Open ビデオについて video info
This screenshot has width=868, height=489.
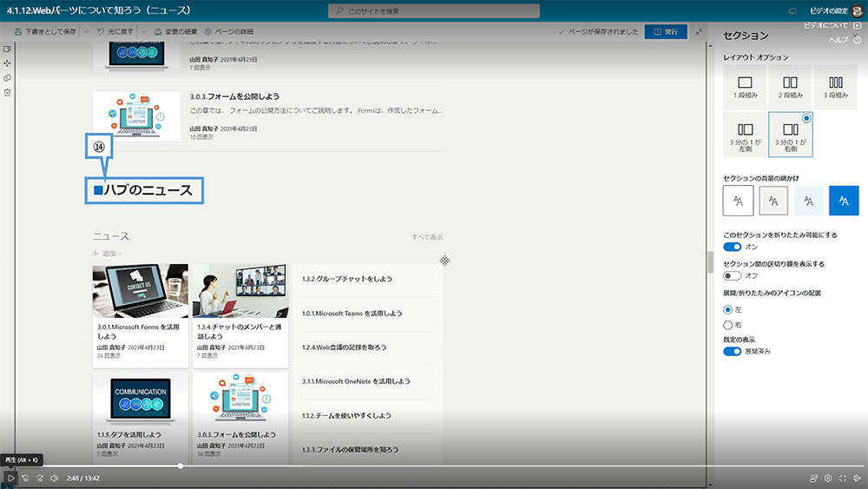click(832, 25)
